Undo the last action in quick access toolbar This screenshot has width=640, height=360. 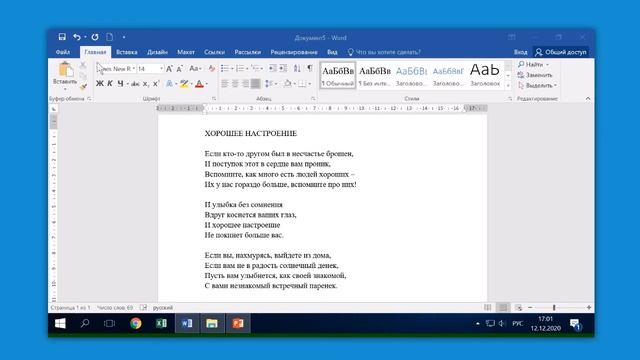[76, 37]
